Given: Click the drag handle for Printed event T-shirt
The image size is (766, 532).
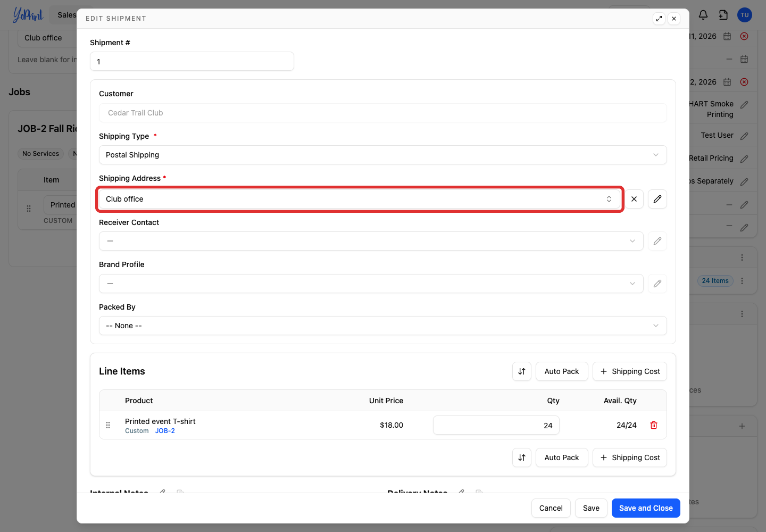Looking at the screenshot, I should [108, 425].
